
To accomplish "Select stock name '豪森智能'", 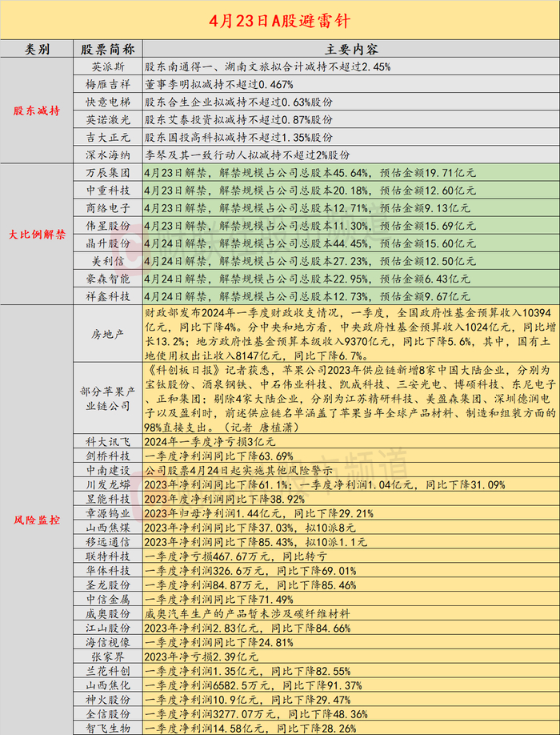I will coord(108,279).
